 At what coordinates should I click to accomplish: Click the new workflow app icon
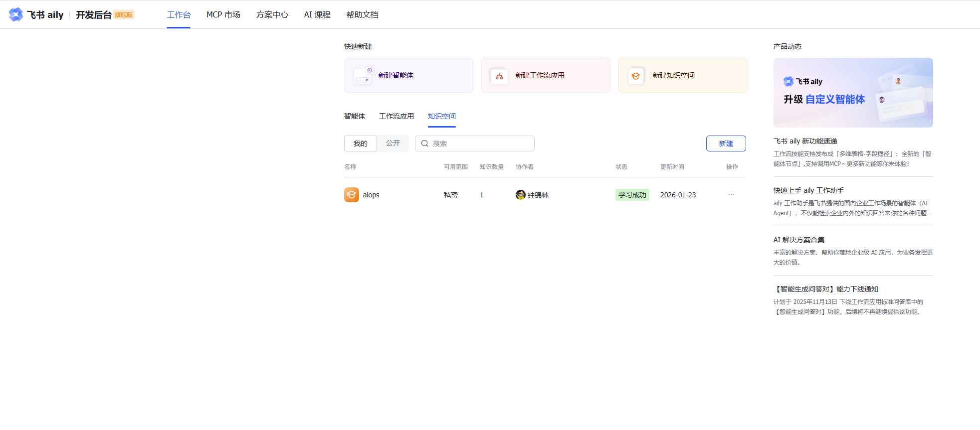(x=499, y=76)
